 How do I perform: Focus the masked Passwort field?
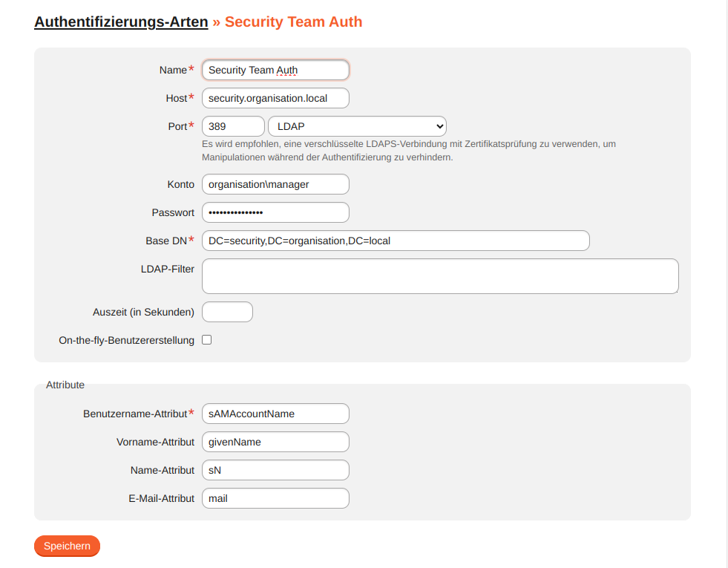tap(275, 212)
